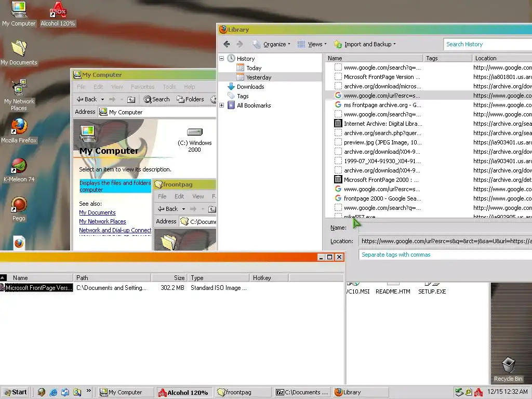Viewport: 532px width, 399px height.
Task: Click the Separate tags with commas field
Action: point(445,255)
